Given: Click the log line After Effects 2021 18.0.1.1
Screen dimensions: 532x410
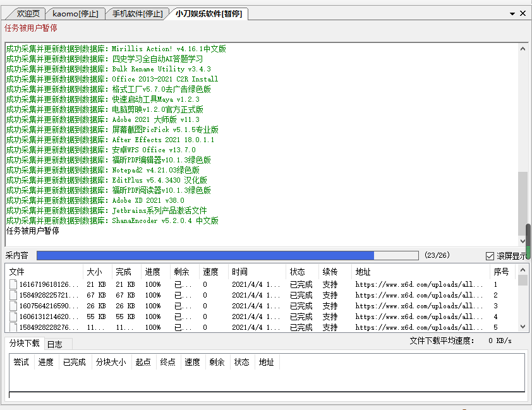Looking at the screenshot, I should click(x=111, y=140).
